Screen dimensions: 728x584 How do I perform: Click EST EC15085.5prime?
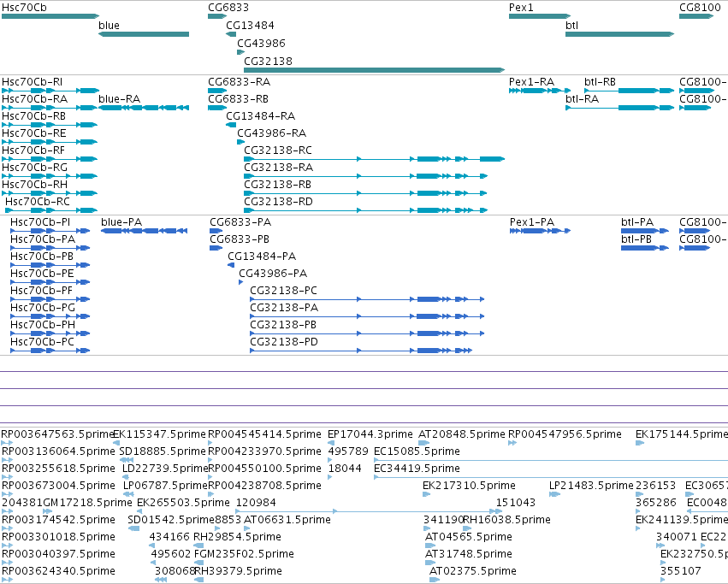pyautogui.click(x=417, y=451)
